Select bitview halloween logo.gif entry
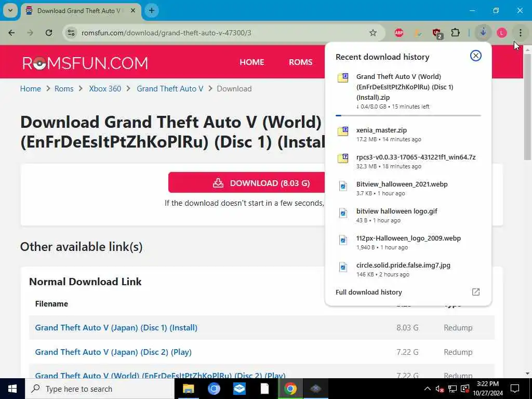This screenshot has height=399, width=532. [408, 216]
